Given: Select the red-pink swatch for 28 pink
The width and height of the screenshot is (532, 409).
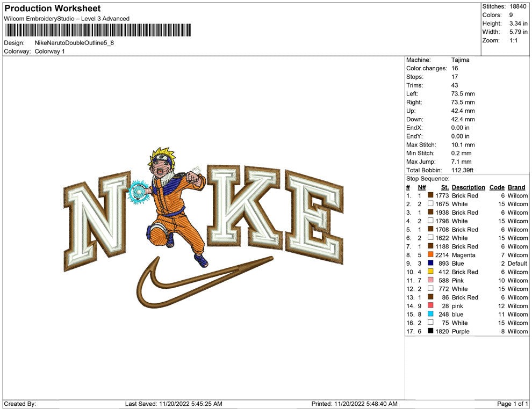Looking at the screenshot, I should click(x=430, y=305).
